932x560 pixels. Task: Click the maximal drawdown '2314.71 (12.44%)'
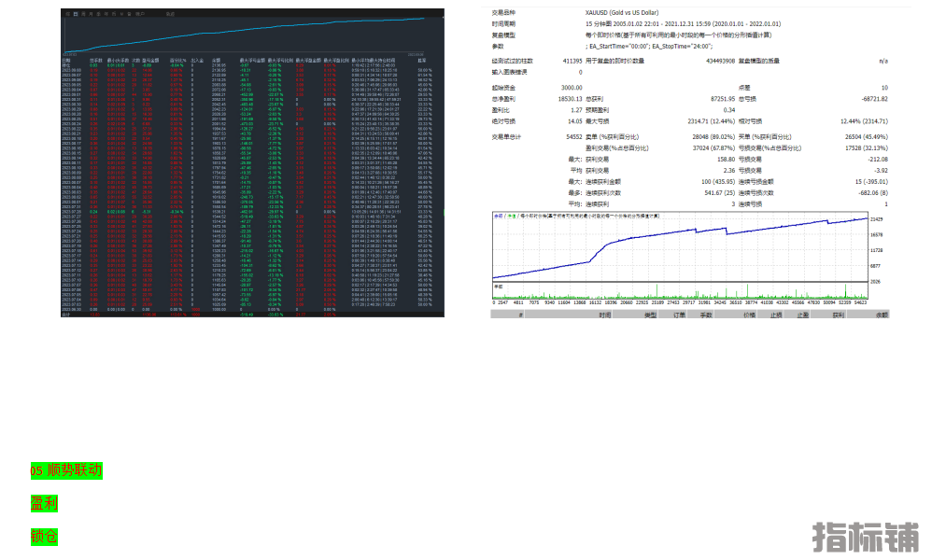click(712, 121)
